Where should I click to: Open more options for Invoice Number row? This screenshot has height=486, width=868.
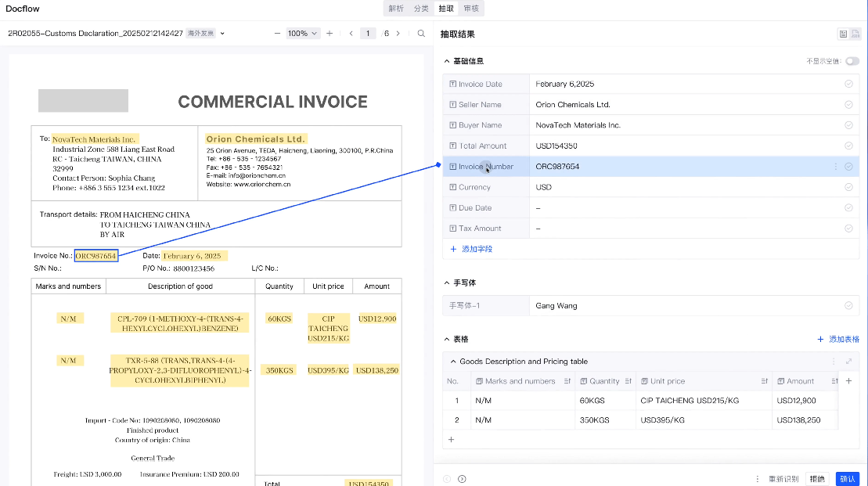[x=835, y=167]
